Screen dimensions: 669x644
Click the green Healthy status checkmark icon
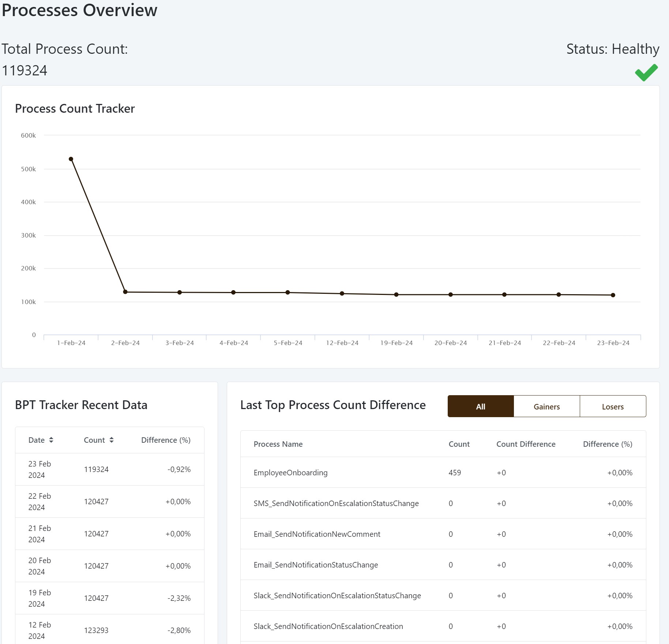pyautogui.click(x=645, y=72)
